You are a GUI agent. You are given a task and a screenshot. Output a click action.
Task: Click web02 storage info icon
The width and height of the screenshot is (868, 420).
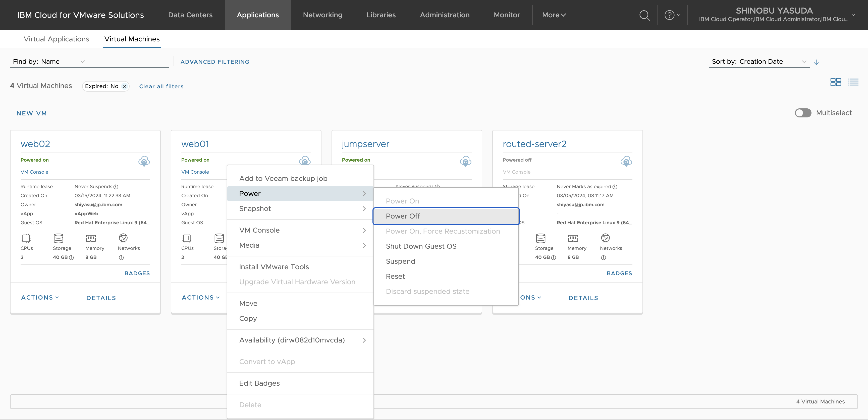point(71,258)
